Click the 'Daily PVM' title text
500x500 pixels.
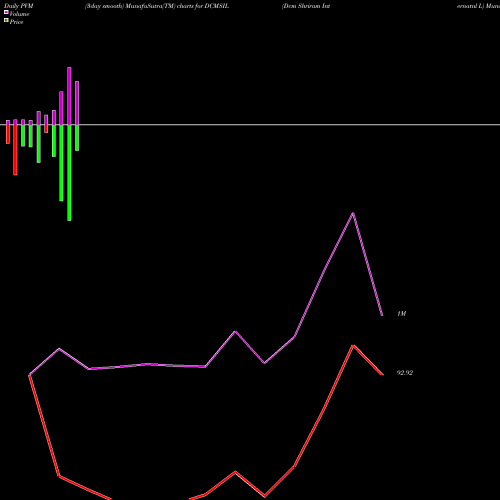point(19,6)
